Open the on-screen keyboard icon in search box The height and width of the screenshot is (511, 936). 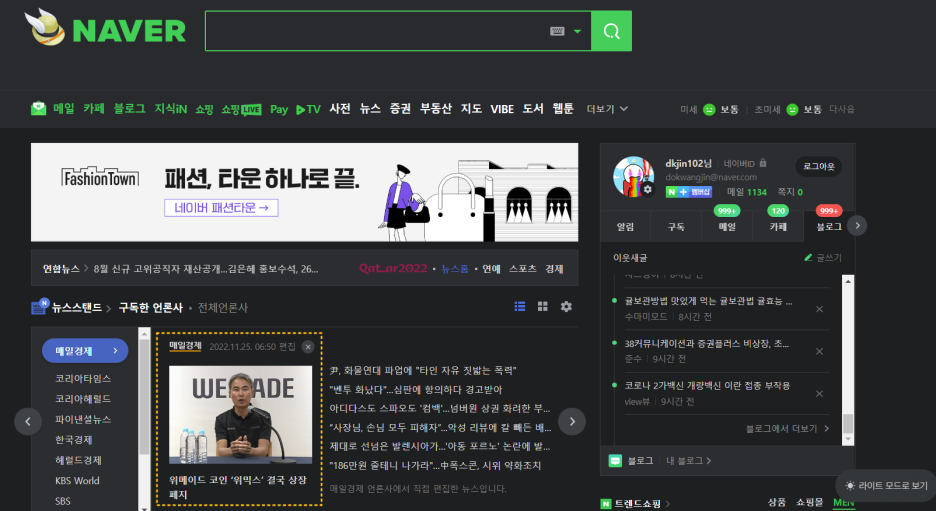[x=557, y=31]
